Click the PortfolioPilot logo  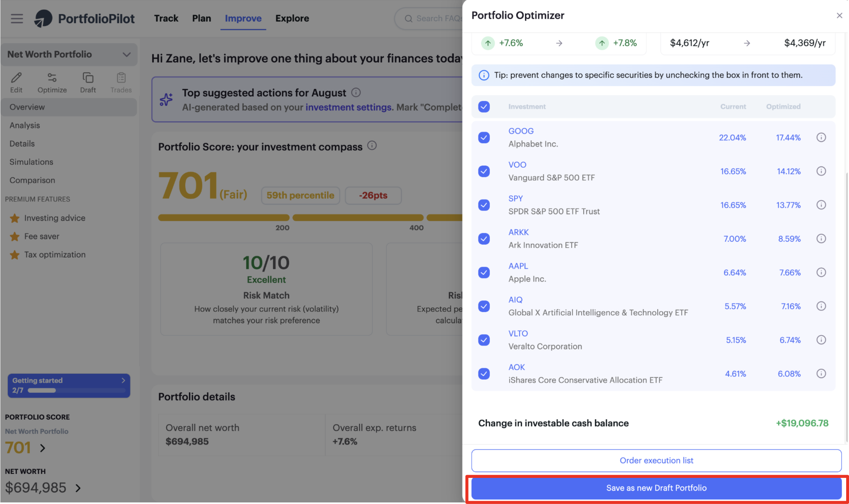(x=84, y=18)
